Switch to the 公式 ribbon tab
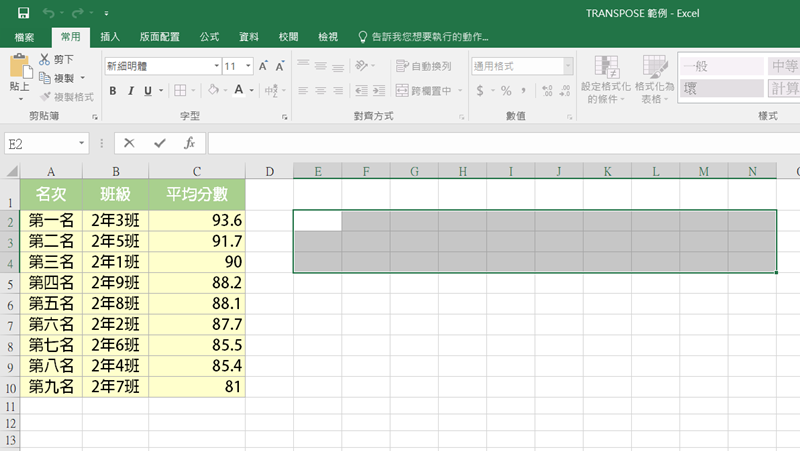Screen dimensions: 800x451 [209, 37]
